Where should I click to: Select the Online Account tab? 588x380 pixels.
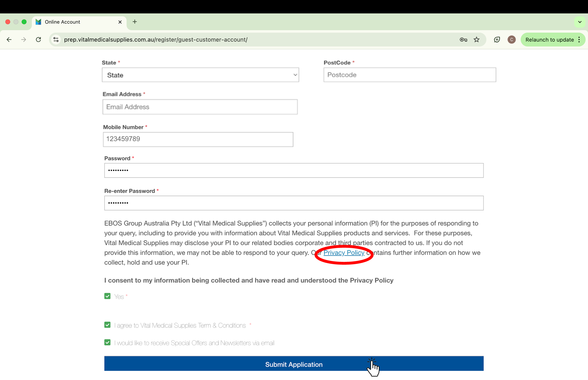point(79,22)
